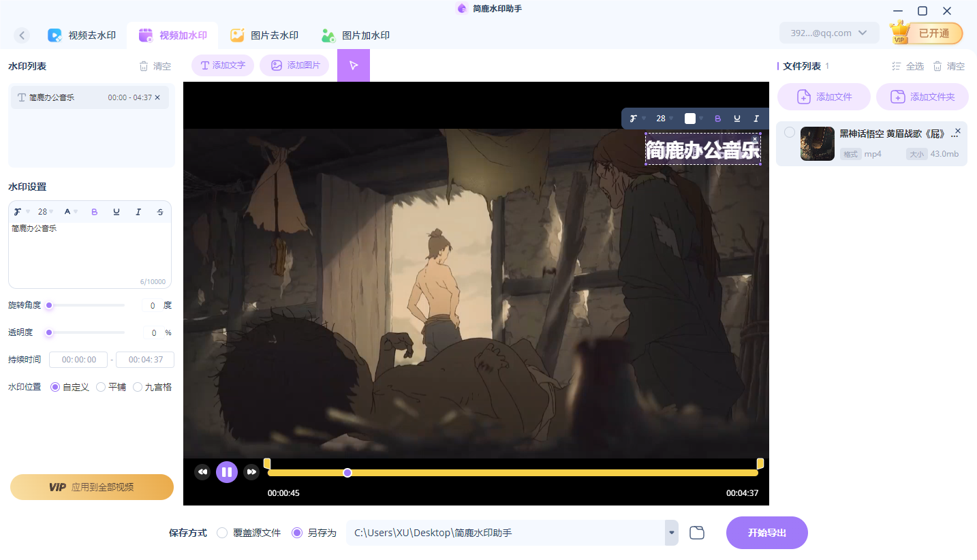Click the 开始导出 export button

click(x=766, y=532)
